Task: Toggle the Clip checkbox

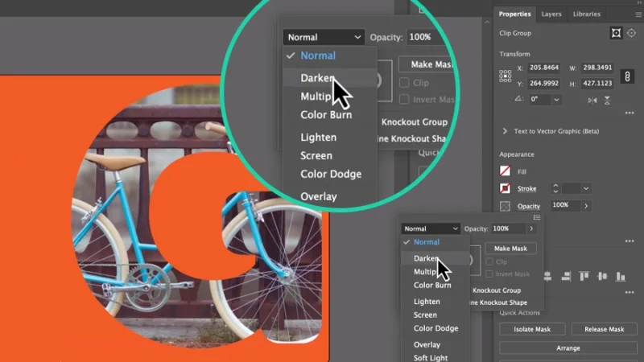Action: (489, 262)
